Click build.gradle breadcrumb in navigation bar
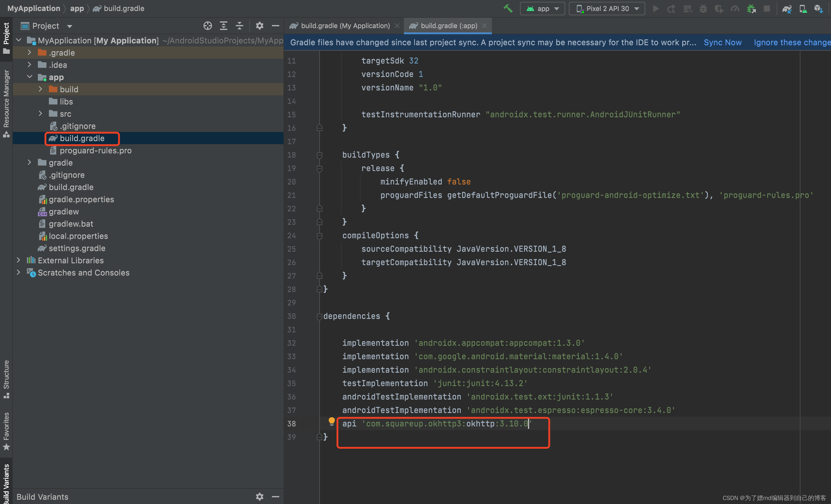The height and width of the screenshot is (504, 831). pos(119,9)
